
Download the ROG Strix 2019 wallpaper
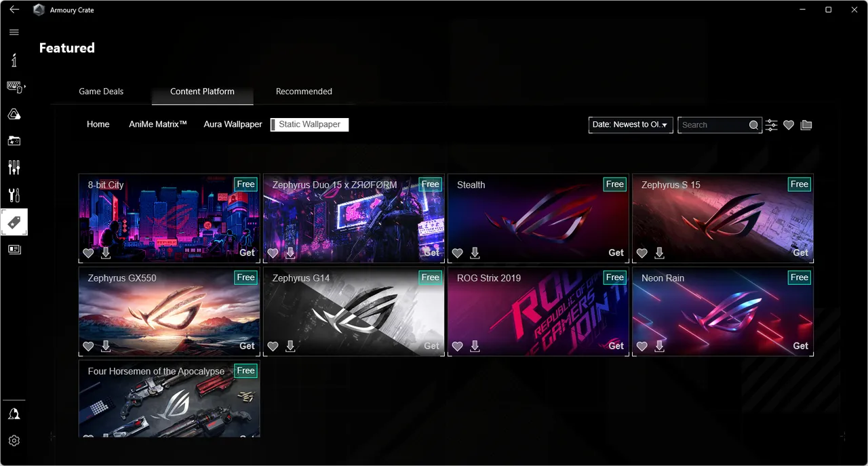tap(475, 347)
